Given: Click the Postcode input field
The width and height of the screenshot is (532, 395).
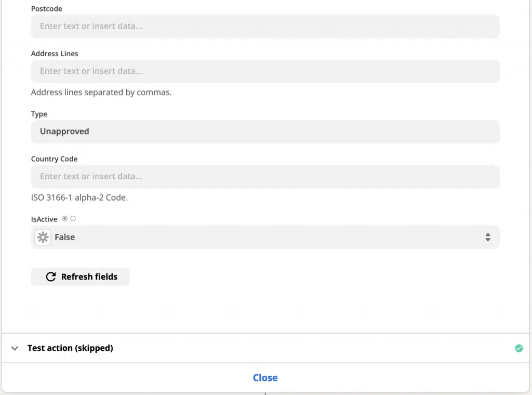Looking at the screenshot, I should click(265, 26).
